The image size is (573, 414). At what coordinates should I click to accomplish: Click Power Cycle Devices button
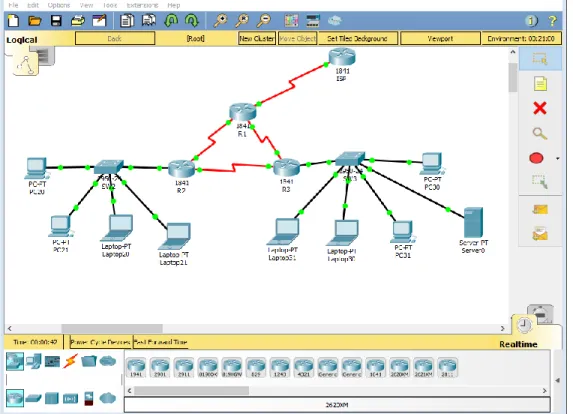100,342
